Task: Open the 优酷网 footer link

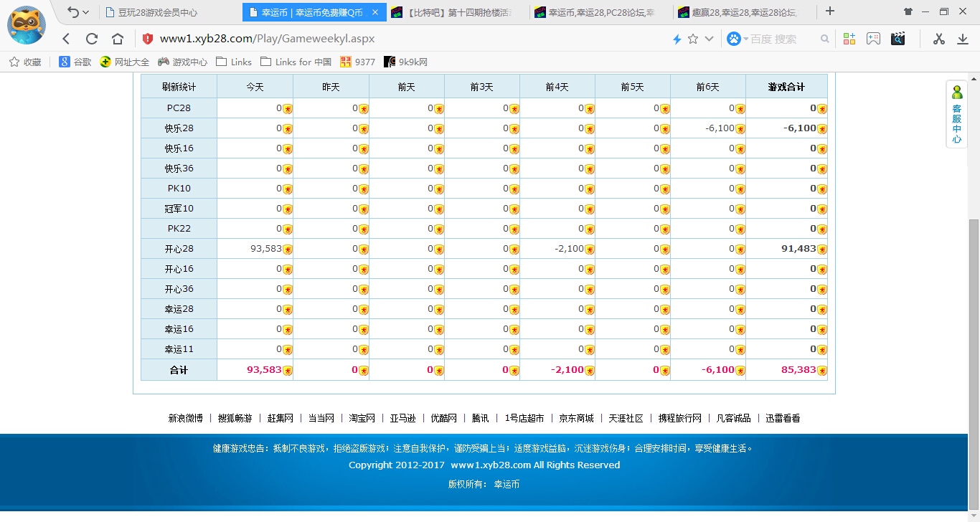Action: tap(443, 418)
